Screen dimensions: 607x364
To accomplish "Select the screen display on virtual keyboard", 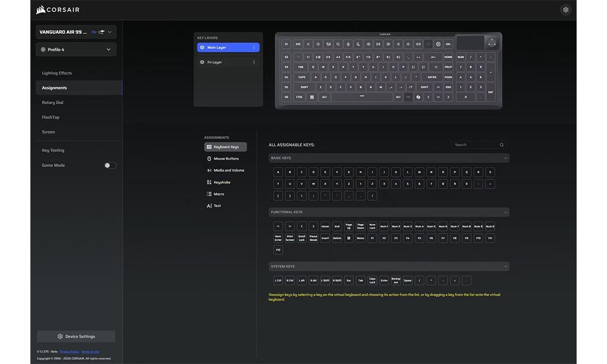I will coord(470,42).
